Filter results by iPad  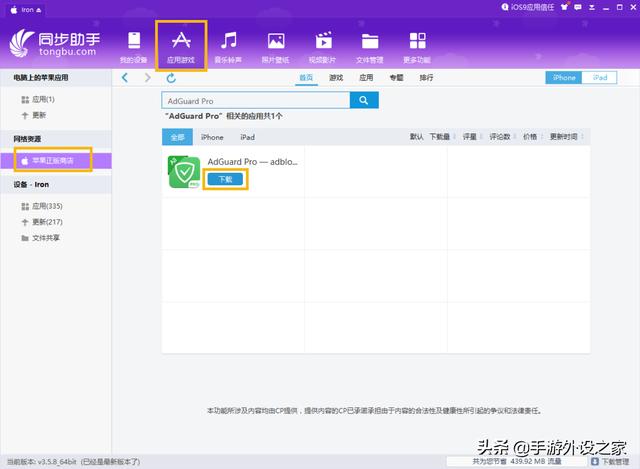point(247,137)
